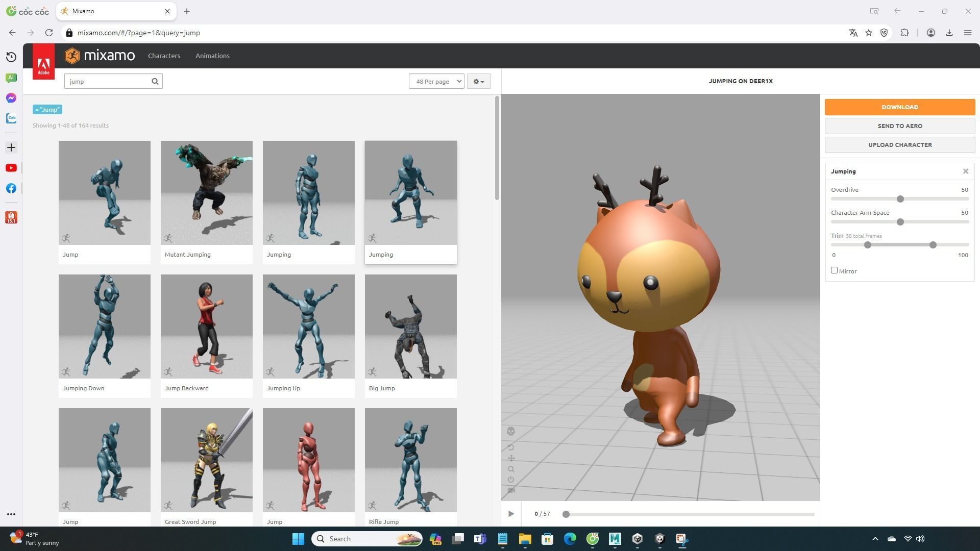Click the address bar URL
This screenshot has width=980, height=551.
[x=138, y=33]
